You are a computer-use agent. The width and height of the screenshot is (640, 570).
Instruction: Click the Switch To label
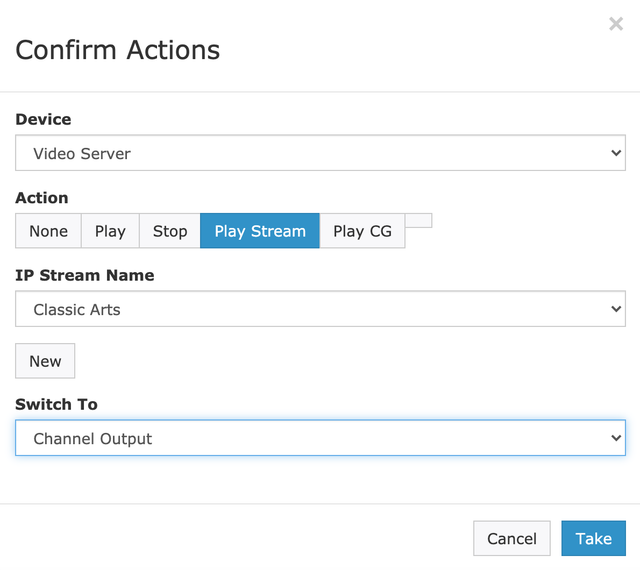coord(56,404)
